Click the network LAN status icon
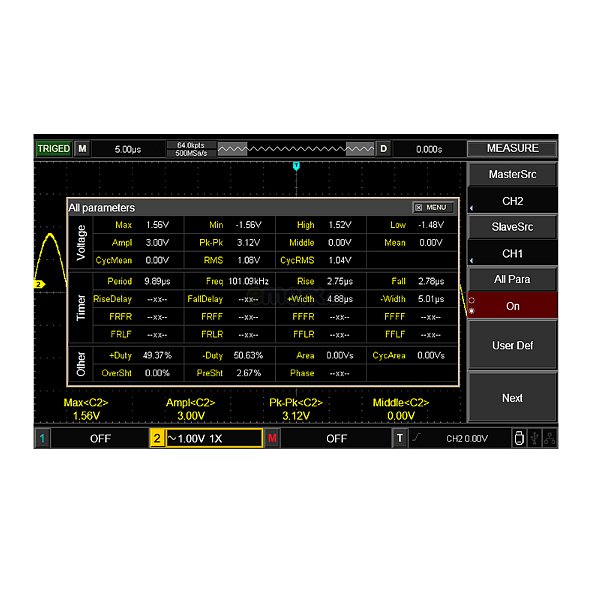This screenshot has height=590, width=590. pos(549,438)
